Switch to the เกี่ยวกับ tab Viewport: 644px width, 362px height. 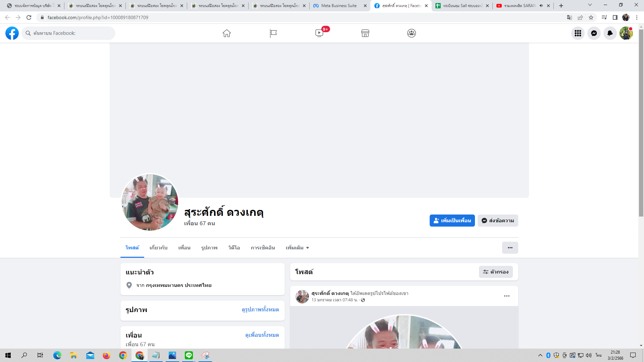pos(158,248)
